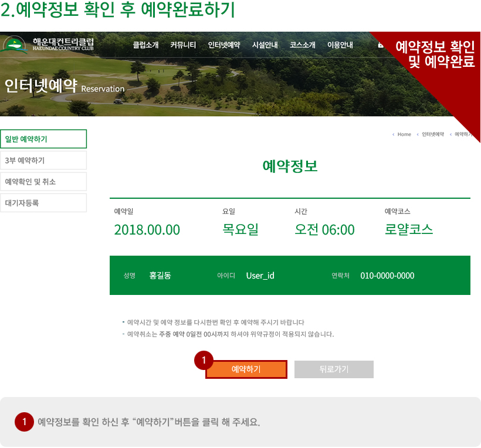Go to 대기자등록 in the sidebar
Screen dimensions: 481x448
coord(43,202)
